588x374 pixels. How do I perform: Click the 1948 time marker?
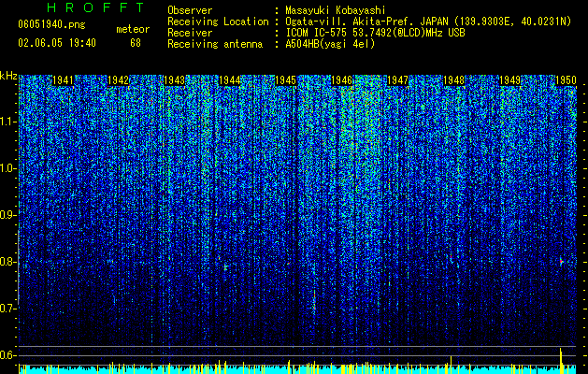click(453, 80)
